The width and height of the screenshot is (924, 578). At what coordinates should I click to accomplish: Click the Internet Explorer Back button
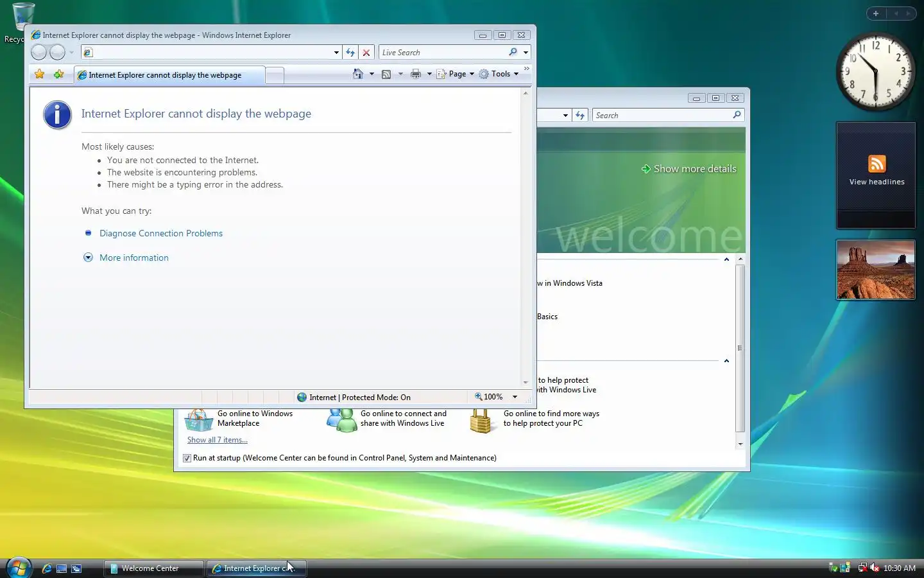tap(38, 52)
